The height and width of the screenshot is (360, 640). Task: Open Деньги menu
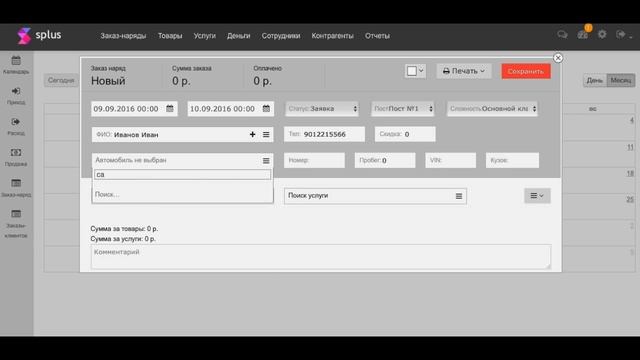pyautogui.click(x=239, y=36)
